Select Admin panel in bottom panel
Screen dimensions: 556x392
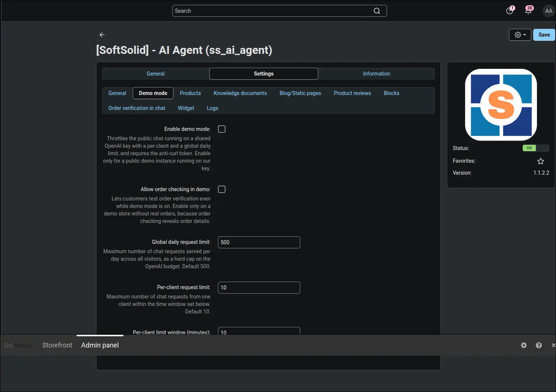(100, 345)
